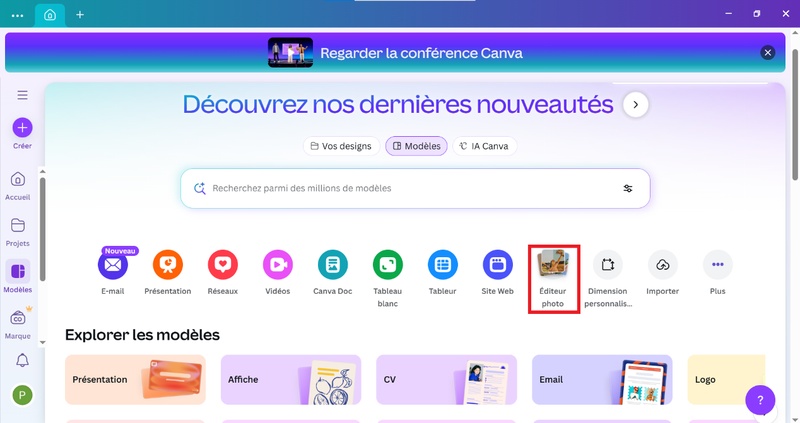Screen dimensions: 800x423
Task: Open the Affiche template category card
Action: (x=291, y=380)
